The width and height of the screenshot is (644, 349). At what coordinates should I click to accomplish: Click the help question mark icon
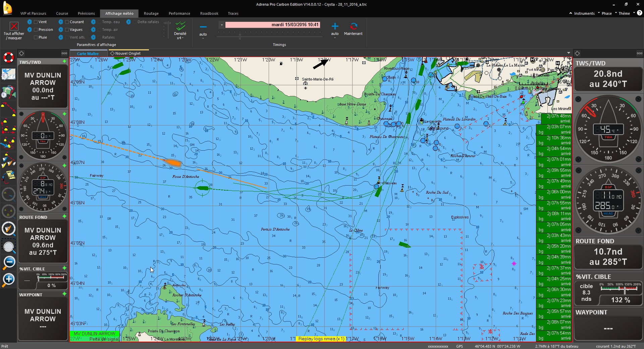pyautogui.click(x=639, y=13)
